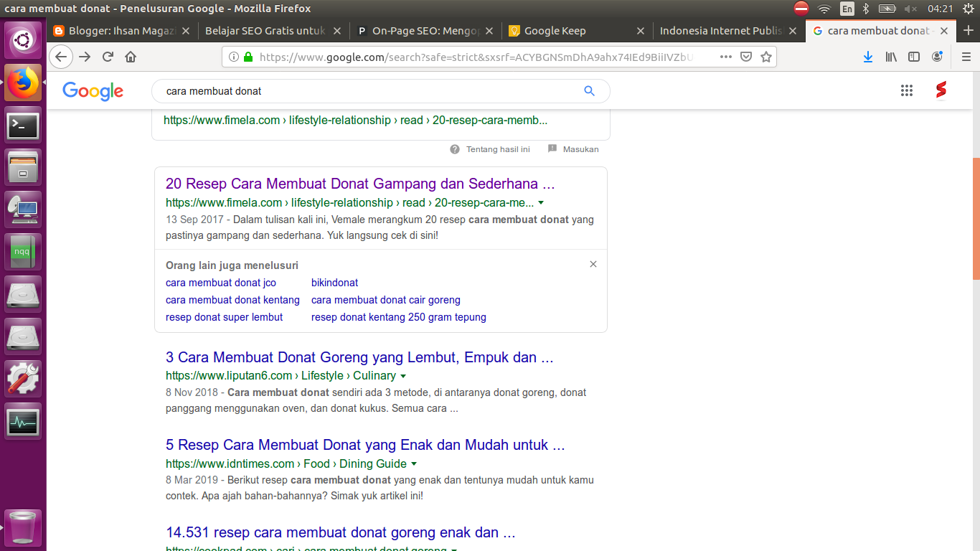The height and width of the screenshot is (551, 980).
Task: Open the Ubuntu Dash from the launcher
Action: coord(24,41)
